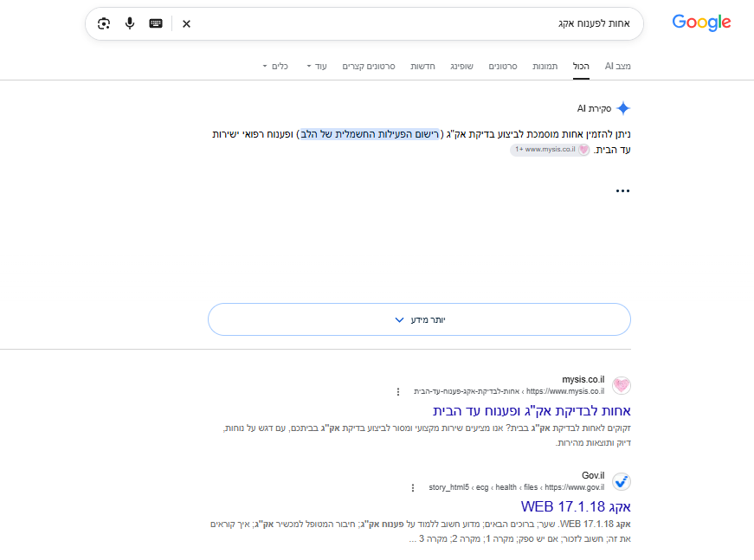Expand the עוד (More) dropdown

pyautogui.click(x=317, y=67)
